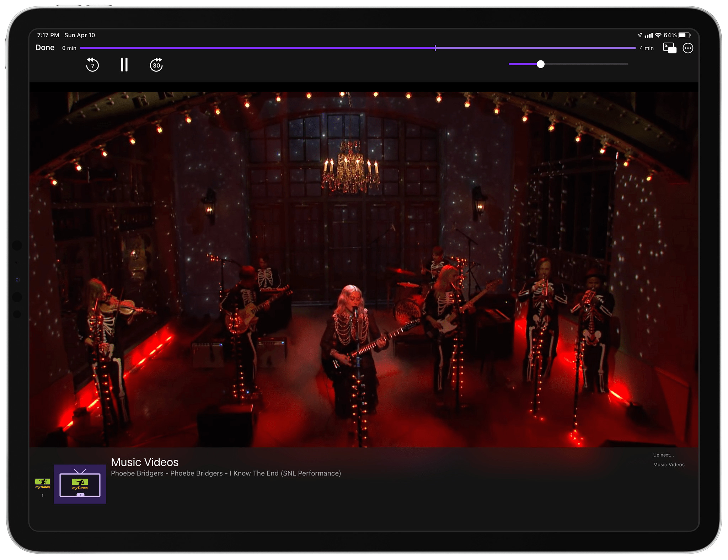
Task: Click the 0 min elapsed label
Action: tap(69, 48)
